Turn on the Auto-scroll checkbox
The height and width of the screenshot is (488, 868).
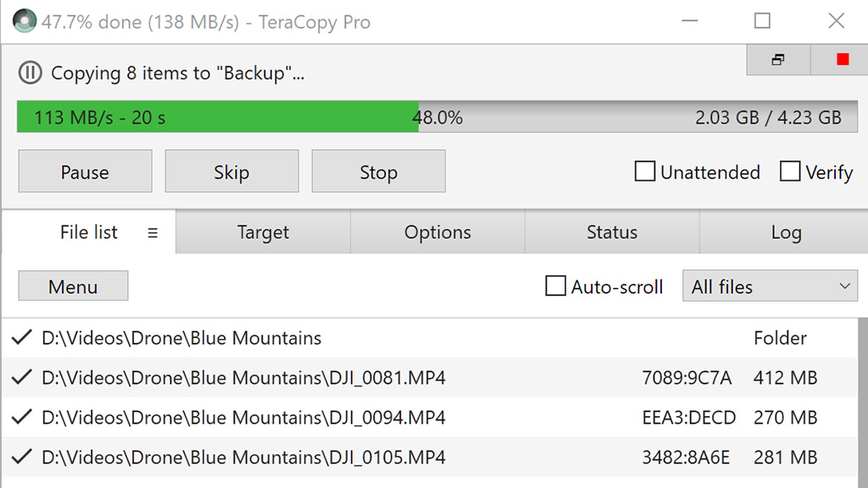[555, 286]
